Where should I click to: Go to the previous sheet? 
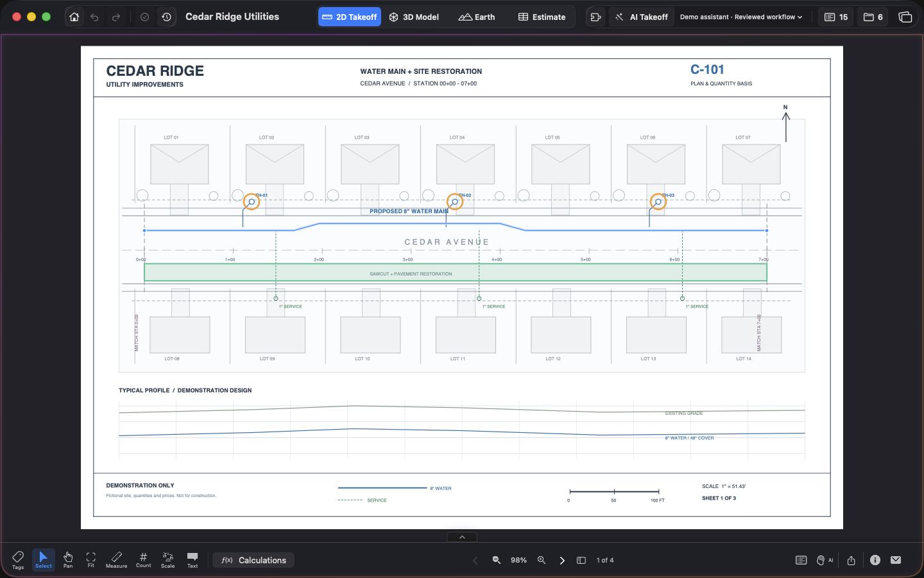[475, 561]
